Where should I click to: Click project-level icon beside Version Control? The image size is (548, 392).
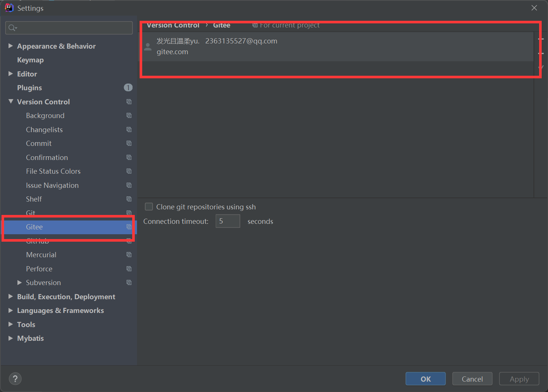point(129,102)
